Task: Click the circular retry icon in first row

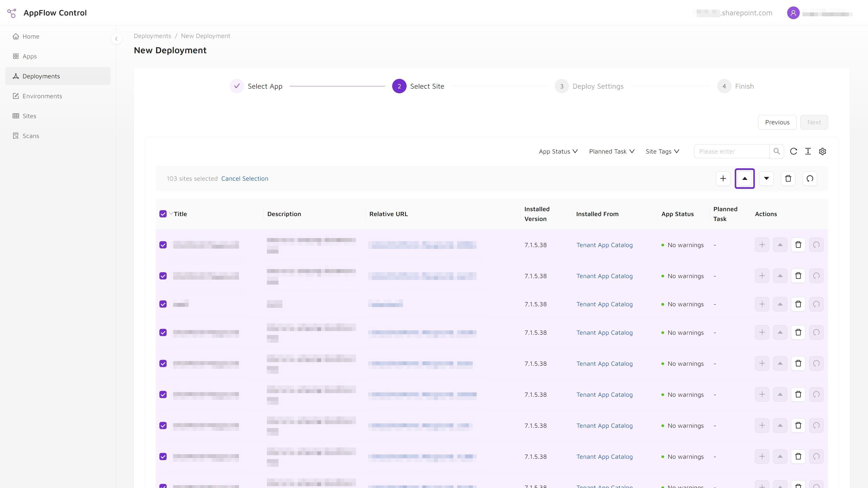Action: [816, 245]
